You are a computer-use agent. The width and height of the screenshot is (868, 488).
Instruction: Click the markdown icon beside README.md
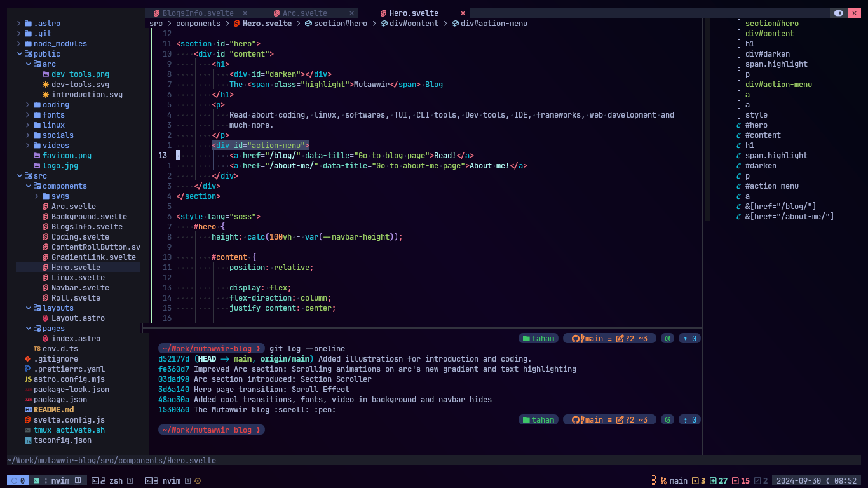[x=28, y=410]
